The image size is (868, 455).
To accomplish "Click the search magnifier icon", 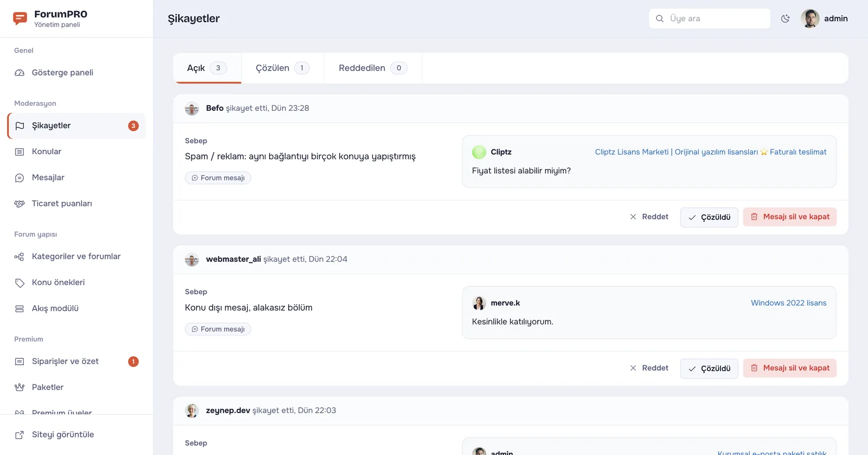I will pyautogui.click(x=660, y=18).
